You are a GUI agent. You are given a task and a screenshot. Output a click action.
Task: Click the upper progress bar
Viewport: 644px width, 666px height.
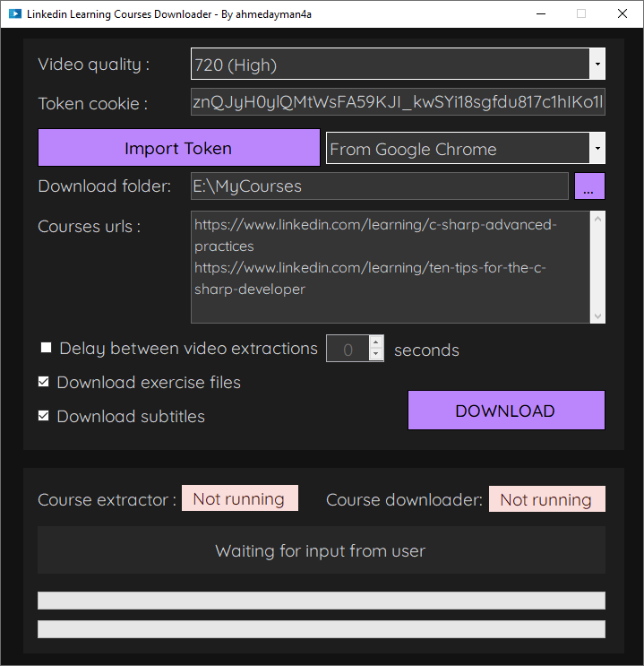point(322,601)
